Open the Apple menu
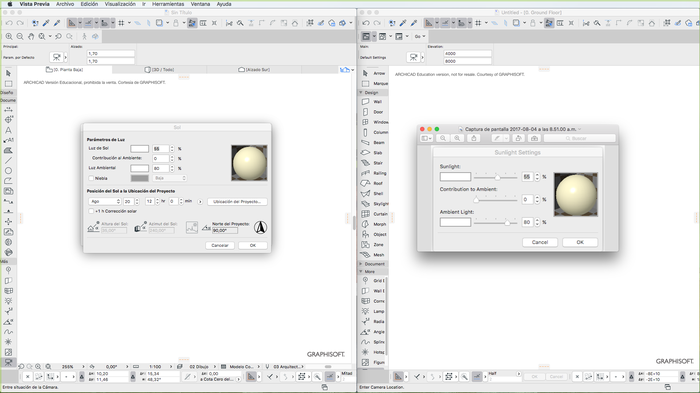 click(10, 4)
